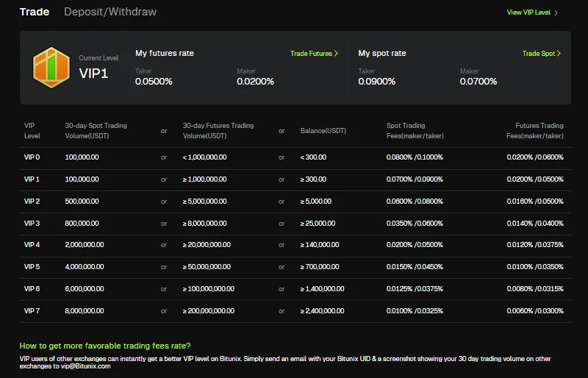Click VIP 4 spot volume 2,000,000.00
Viewport: 588px width, 378px height.
point(85,245)
